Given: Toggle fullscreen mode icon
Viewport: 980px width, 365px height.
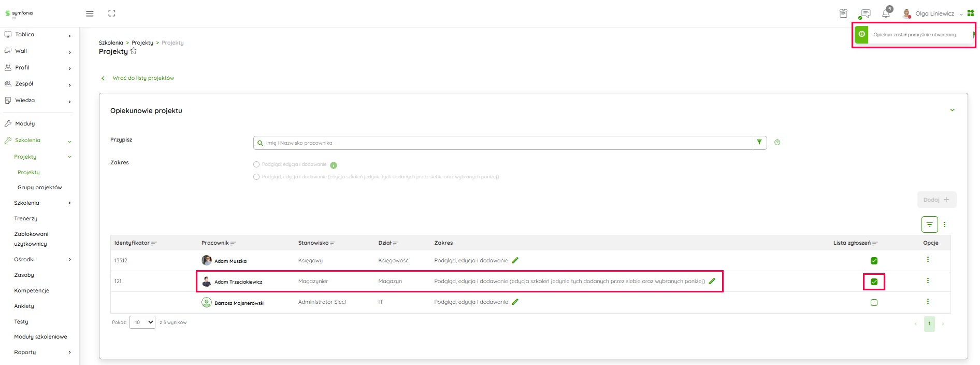Looking at the screenshot, I should pos(111,13).
